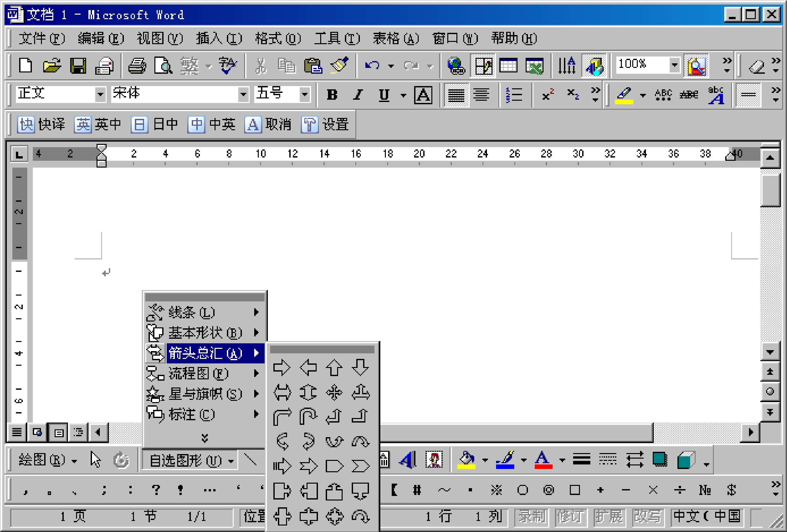Select objects pointer on drawing toolbar
Screen dimensions: 787x532
96,460
